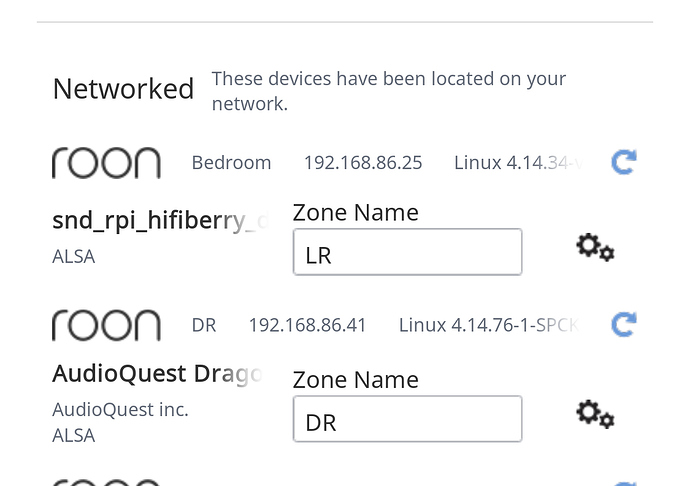
Task: Click the Linux 4.14.34 version text
Action: tap(518, 163)
